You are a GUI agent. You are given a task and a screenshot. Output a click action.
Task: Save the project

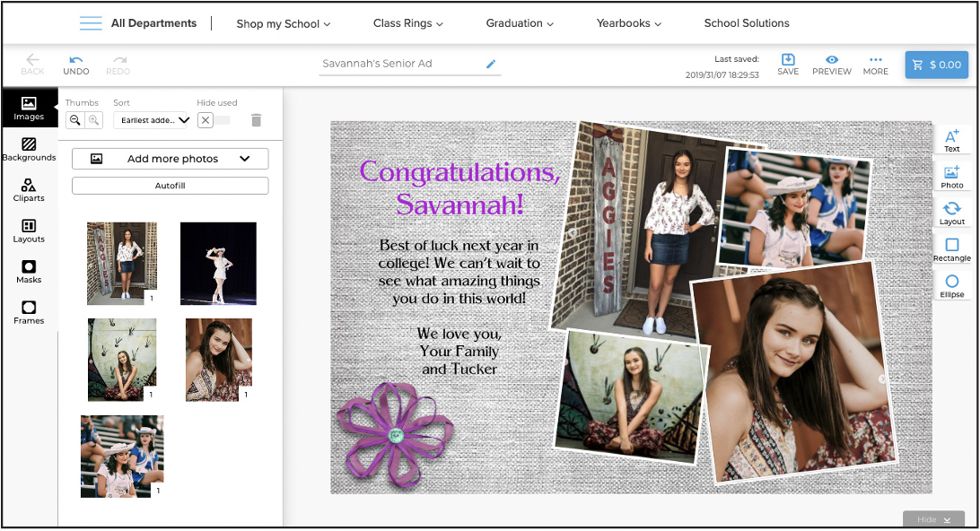(788, 65)
